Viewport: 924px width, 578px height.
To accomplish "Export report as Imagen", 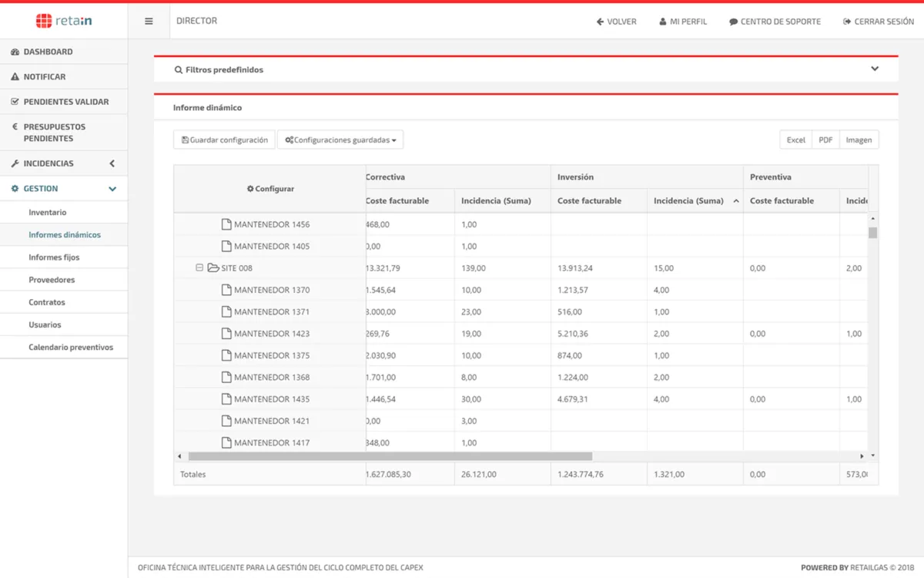I will (859, 139).
